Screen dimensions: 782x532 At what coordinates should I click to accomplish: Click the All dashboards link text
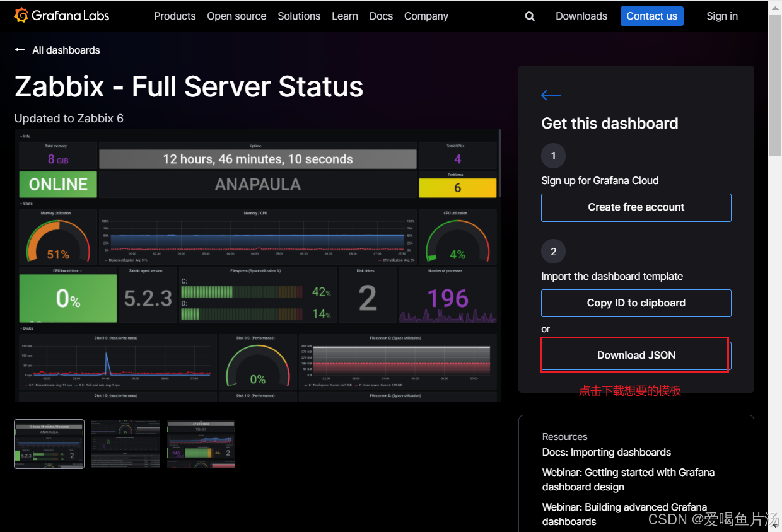coord(66,50)
